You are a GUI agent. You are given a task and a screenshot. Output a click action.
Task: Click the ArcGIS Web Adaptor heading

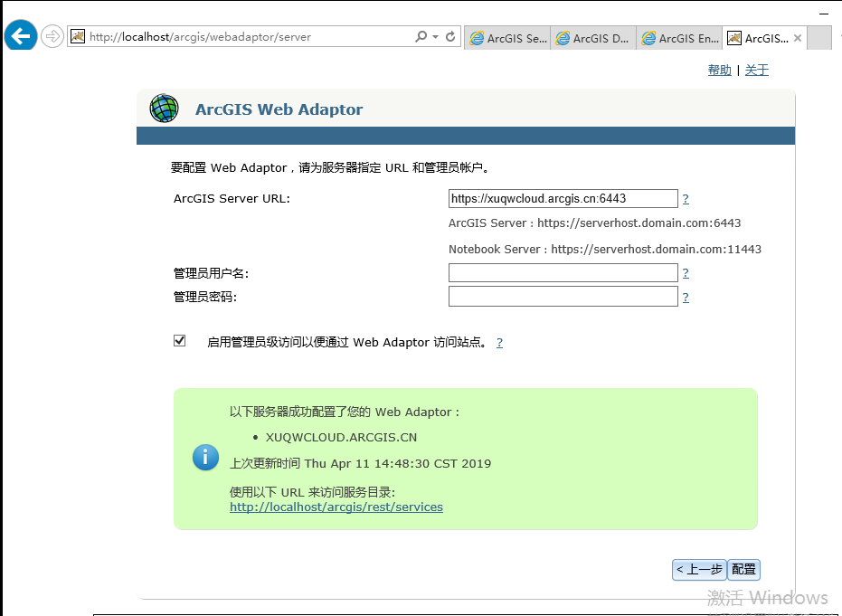tap(279, 109)
